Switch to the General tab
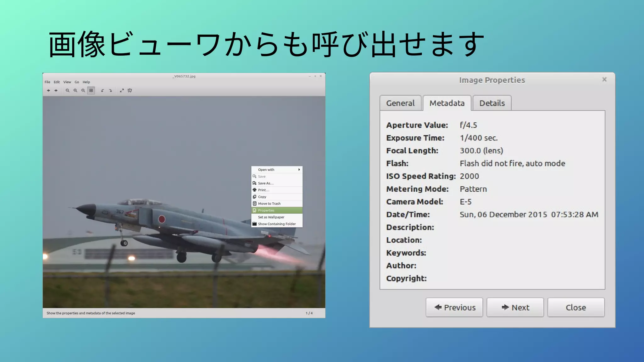Screen dimensions: 644x362 (400, 103)
